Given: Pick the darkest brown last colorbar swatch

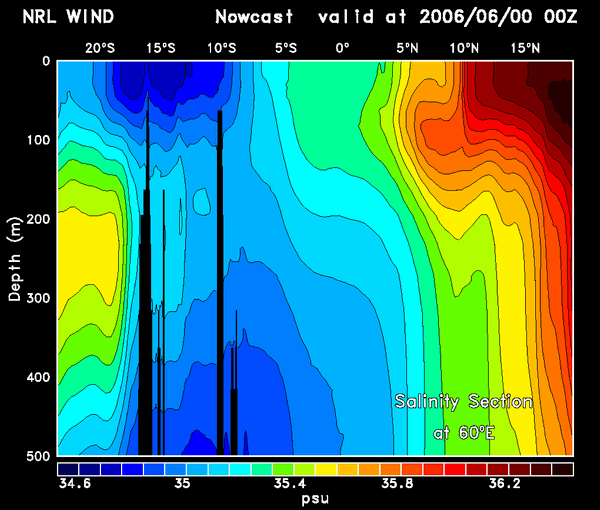Looking at the screenshot, I should point(562,469).
